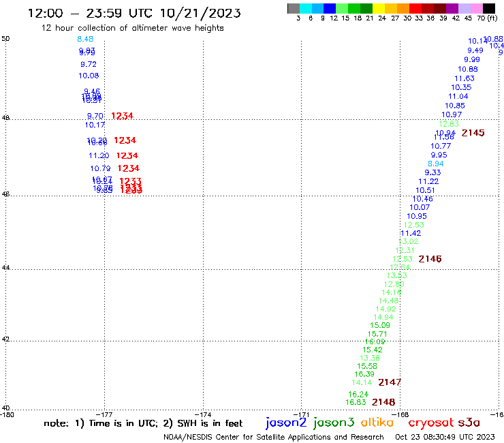Click the yellow swatch in the color scale

[x=379, y=8]
